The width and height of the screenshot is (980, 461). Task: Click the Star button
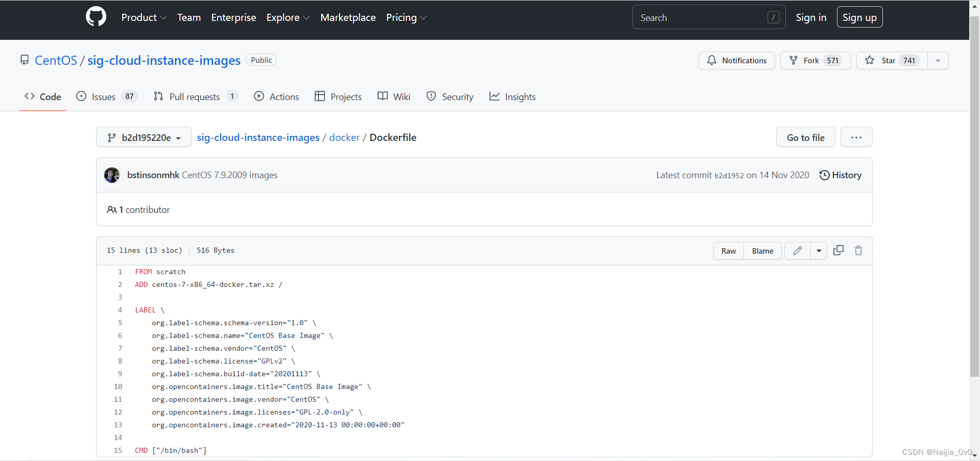click(892, 60)
